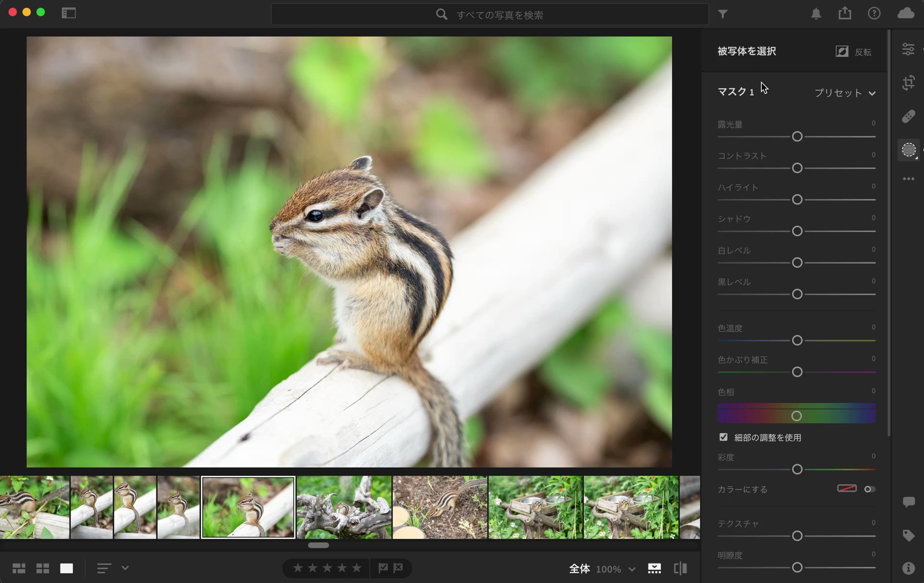This screenshot has width=924, height=583.
Task: Click the share/export icon
Action: [845, 13]
